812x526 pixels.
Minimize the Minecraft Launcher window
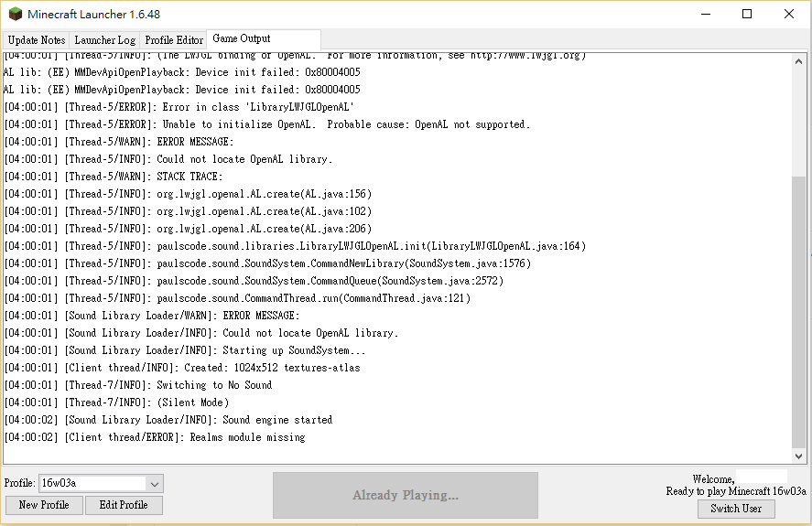pyautogui.click(x=705, y=15)
